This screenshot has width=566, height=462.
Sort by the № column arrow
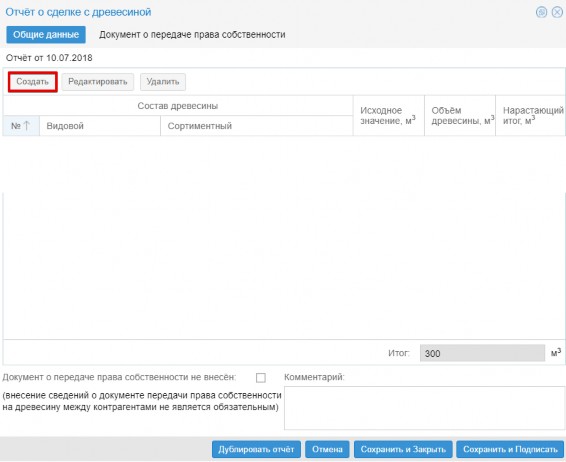[x=27, y=126]
